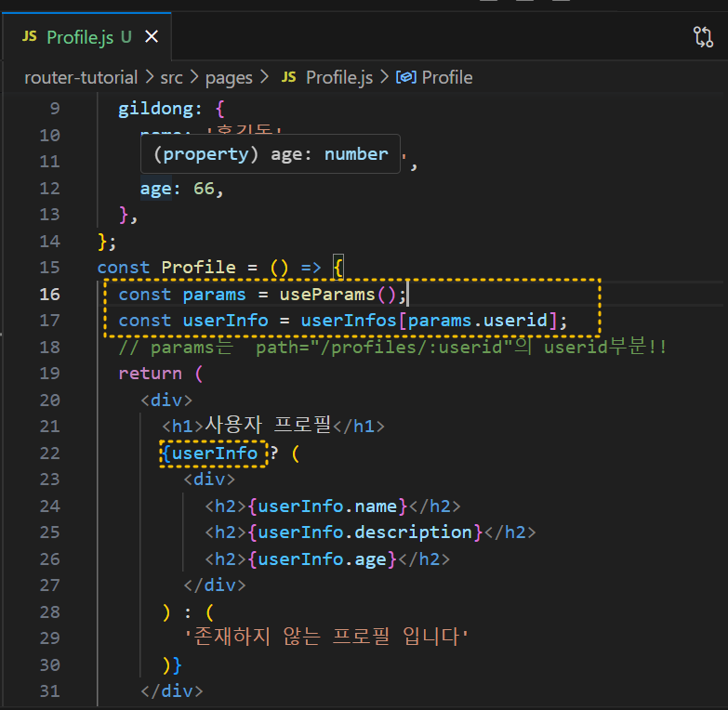Open Profile.js in the breadcrumb path

click(x=339, y=77)
